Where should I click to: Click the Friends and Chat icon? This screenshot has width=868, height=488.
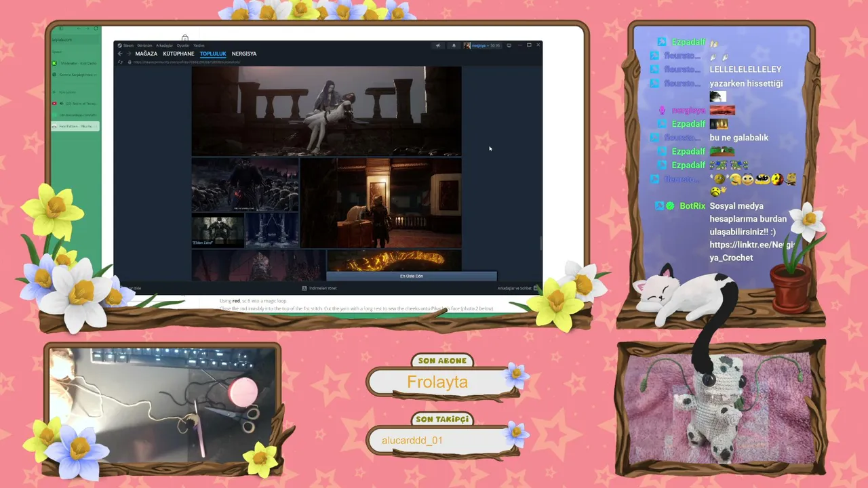point(536,288)
